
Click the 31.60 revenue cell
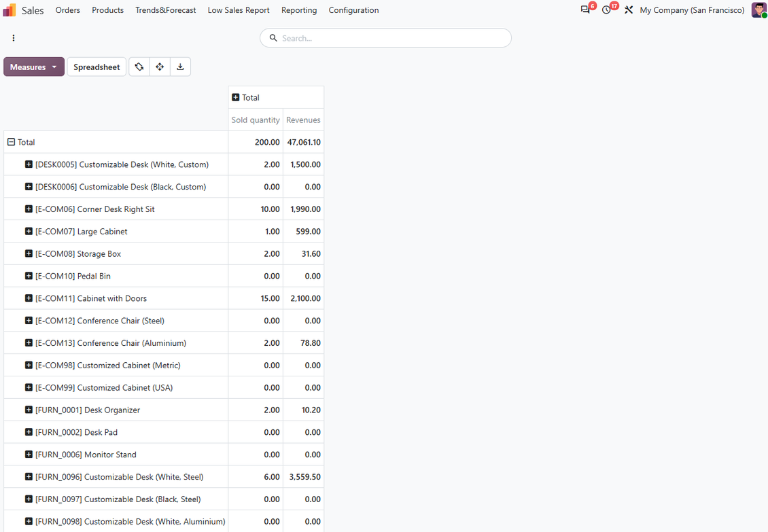(x=303, y=253)
